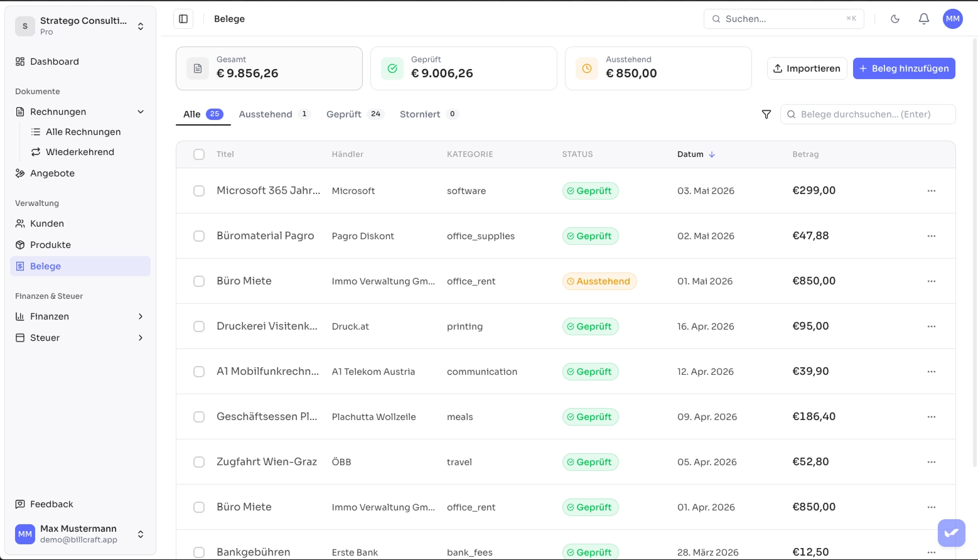
Task: Open the Stratego Consulting workspace switcher
Action: coord(80,26)
